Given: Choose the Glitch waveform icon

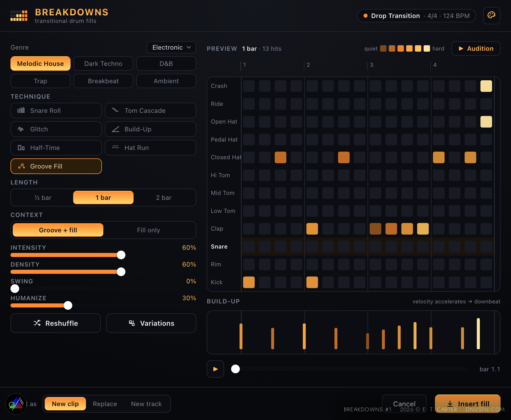Looking at the screenshot, I should [21, 129].
